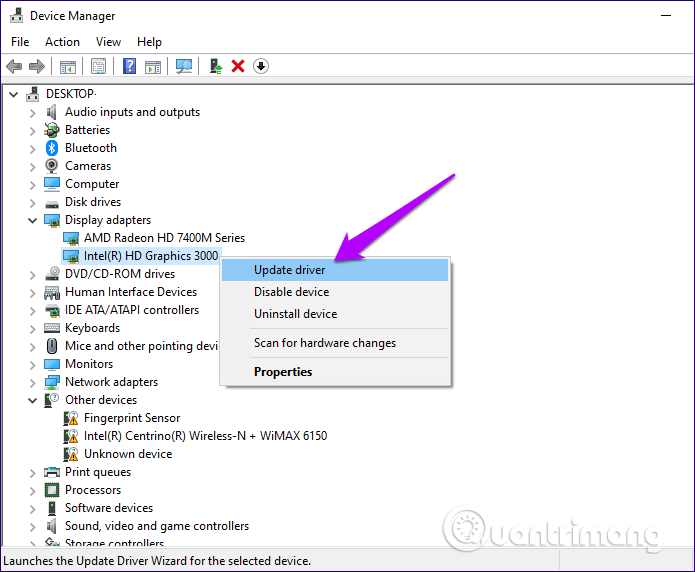Screen dimensions: 695x572
Task: Expand the Software devices category
Action: tap(32, 509)
